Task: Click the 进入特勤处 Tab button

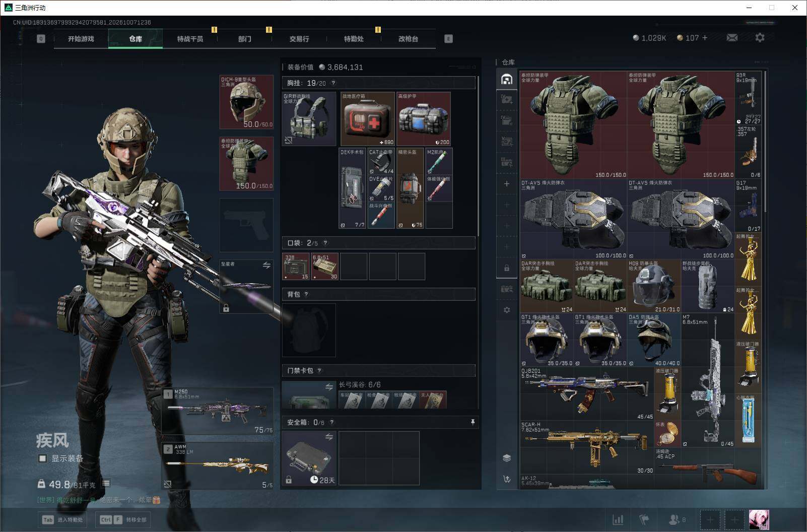Action: (x=62, y=519)
